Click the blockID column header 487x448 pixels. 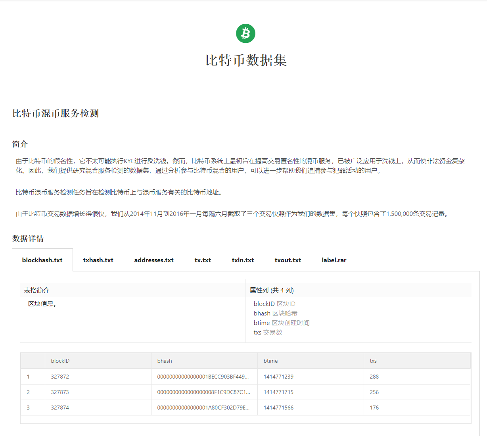59,361
